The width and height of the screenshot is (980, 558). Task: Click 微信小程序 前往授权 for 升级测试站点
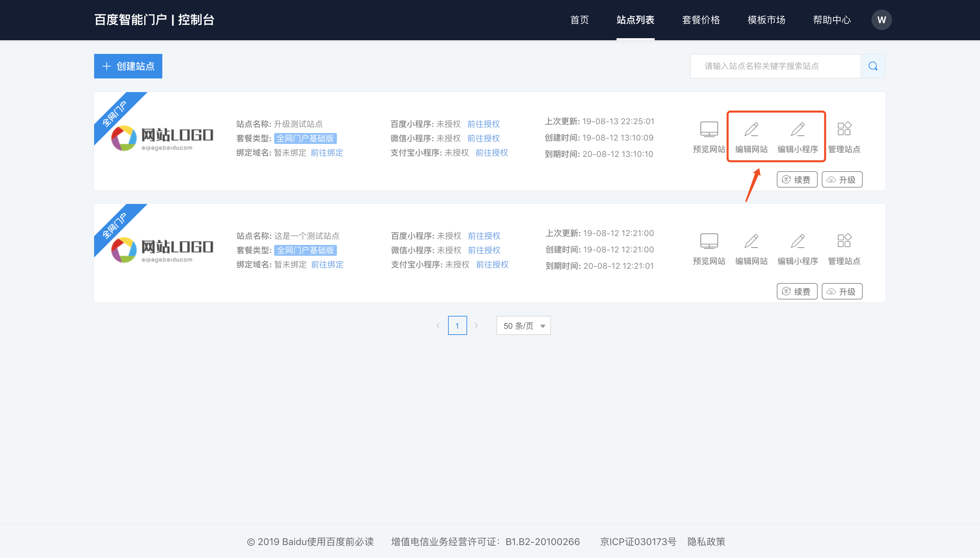pos(484,138)
